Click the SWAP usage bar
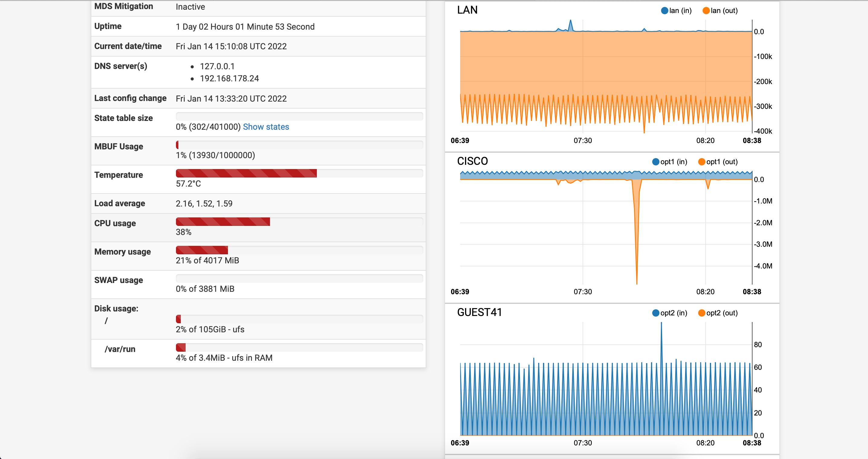Viewport: 868px width, 459px height. (x=299, y=278)
